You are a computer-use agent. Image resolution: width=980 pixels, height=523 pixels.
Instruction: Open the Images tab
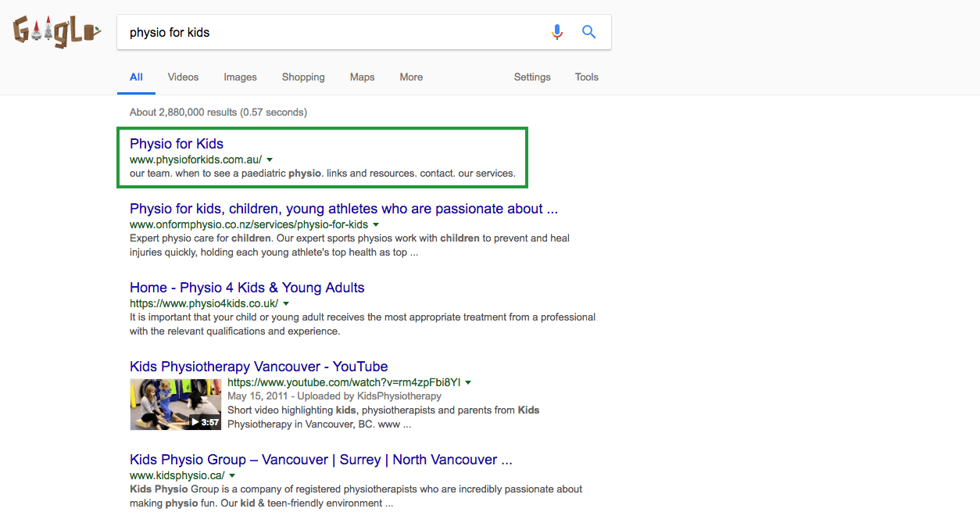(x=240, y=77)
